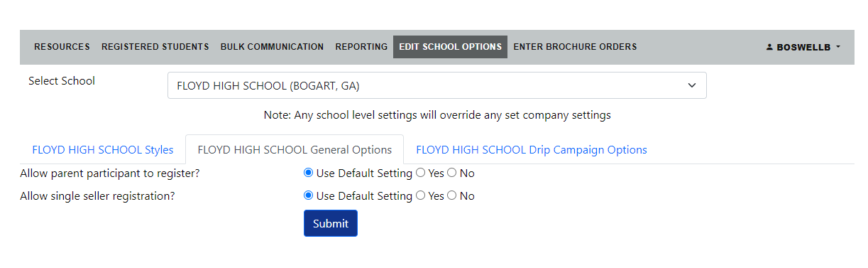Open Bulk Communication in navigation bar
The image size is (868, 268).
pos(272,47)
